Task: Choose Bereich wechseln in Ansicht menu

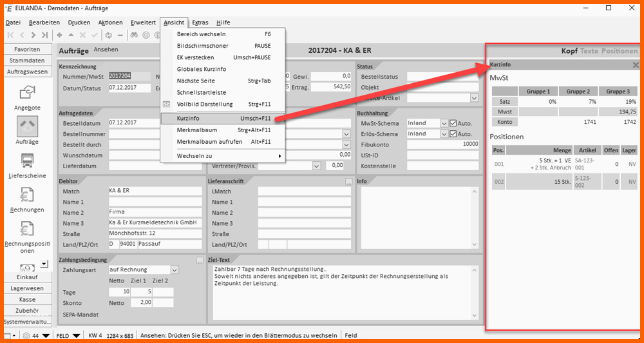Action: 223,34
